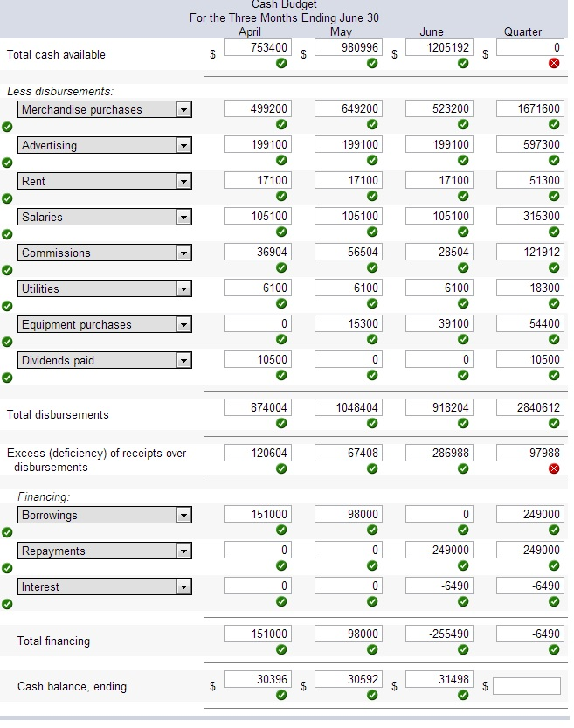Click the June excess field 286988
Image resolution: width=574 pixels, height=728 pixels.
pyautogui.click(x=439, y=453)
